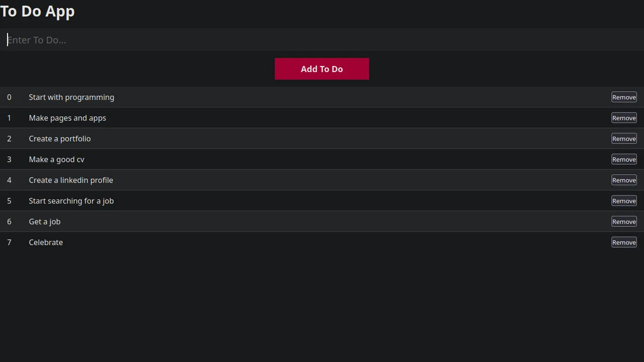This screenshot has height=362, width=644.
Task: Remove the 'Create a linkedin profile' task
Action: tap(624, 180)
